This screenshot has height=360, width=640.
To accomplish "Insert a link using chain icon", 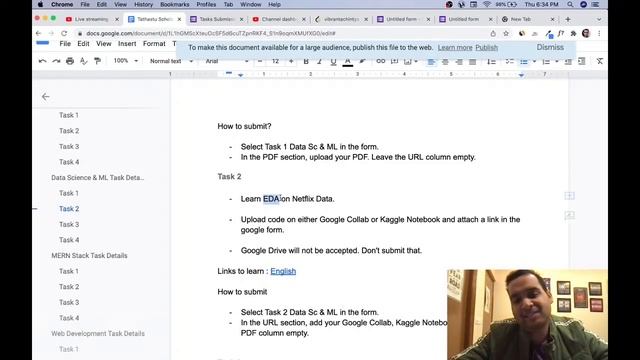I will (x=380, y=61).
